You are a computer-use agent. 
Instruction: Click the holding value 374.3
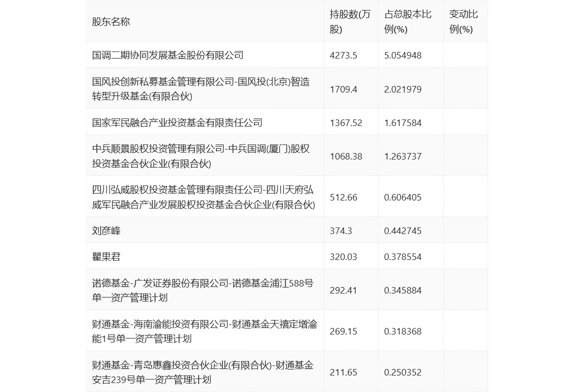click(341, 231)
